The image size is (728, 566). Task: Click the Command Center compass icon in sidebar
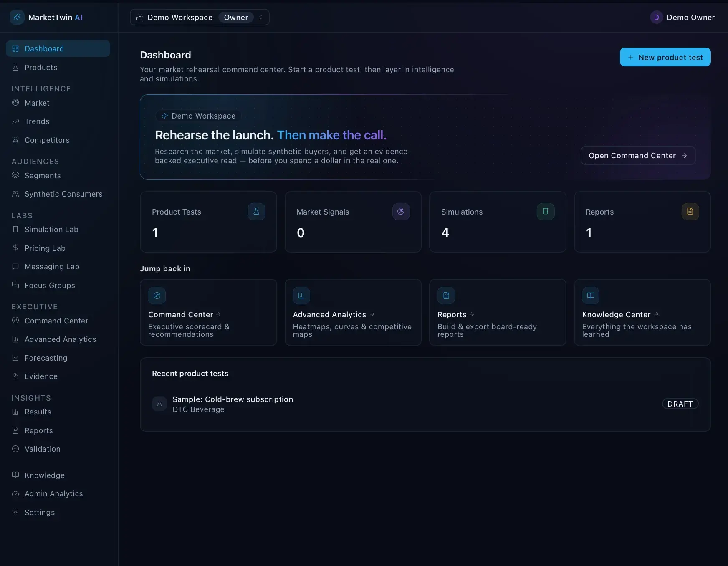click(15, 321)
